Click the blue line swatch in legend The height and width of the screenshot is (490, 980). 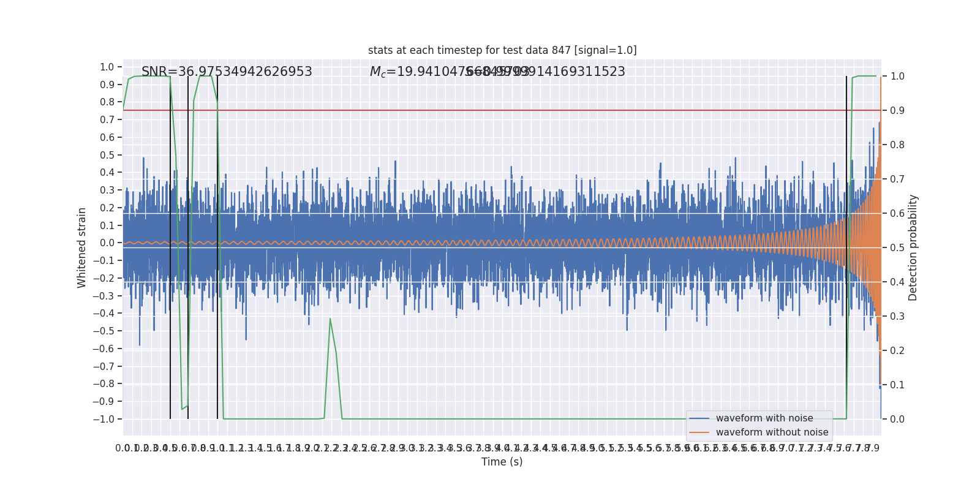click(699, 418)
